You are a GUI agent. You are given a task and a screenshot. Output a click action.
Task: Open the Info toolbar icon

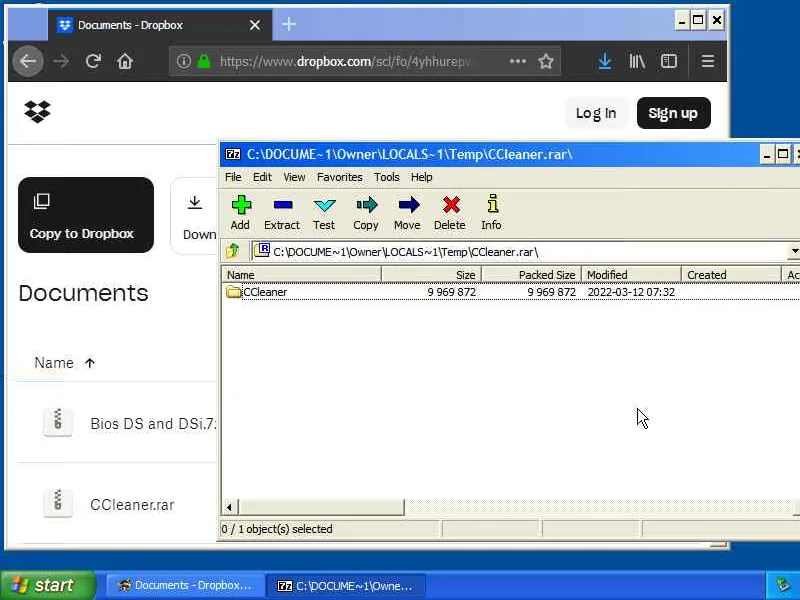coord(491,213)
